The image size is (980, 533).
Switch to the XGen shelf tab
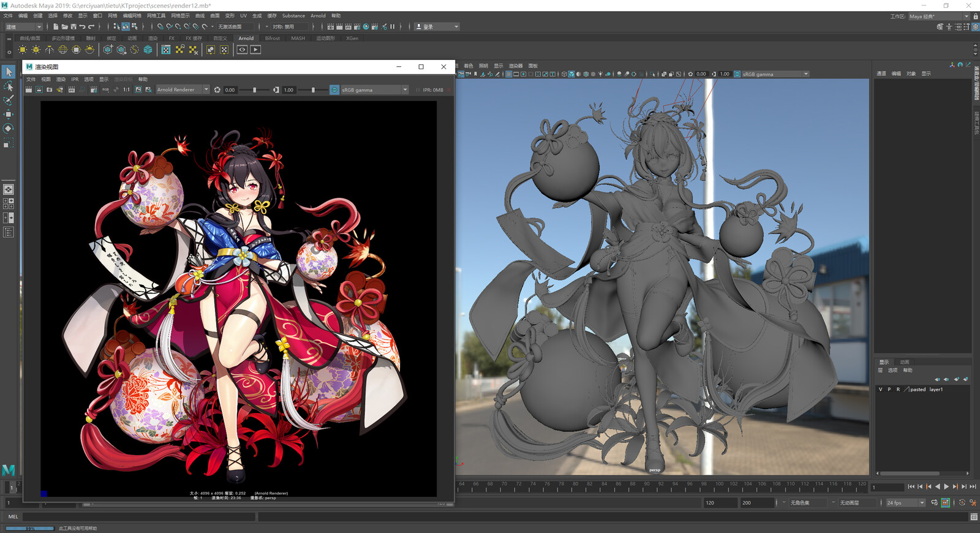pyautogui.click(x=352, y=38)
